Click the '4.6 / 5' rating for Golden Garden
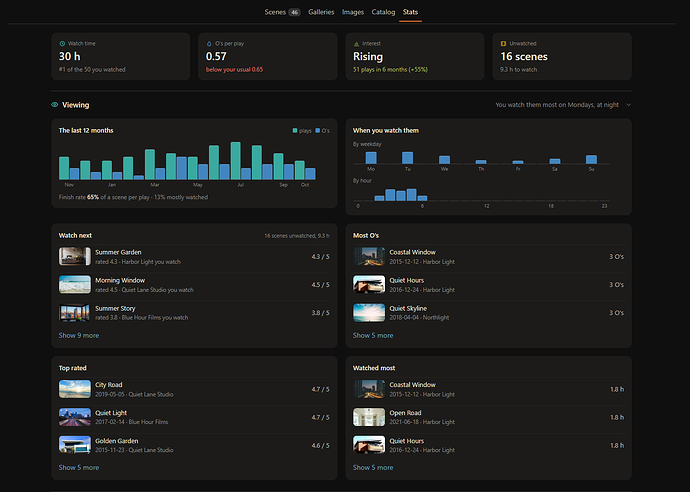Screen dimensions: 690x492 click(x=320, y=445)
